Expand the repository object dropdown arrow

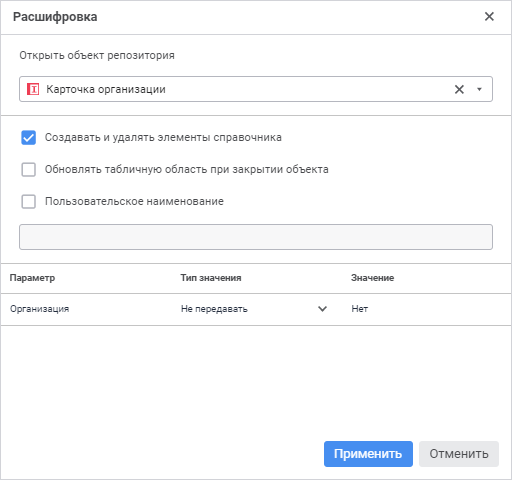(x=479, y=89)
